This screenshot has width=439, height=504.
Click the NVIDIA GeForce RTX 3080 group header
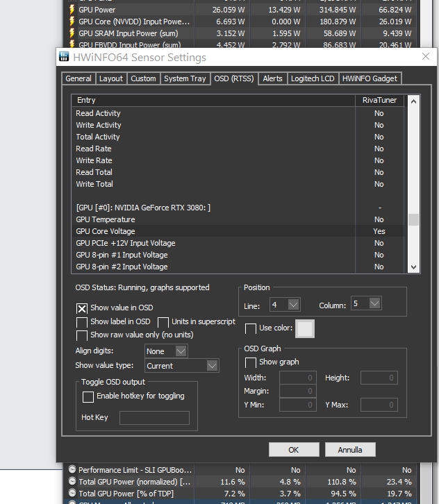click(238, 208)
